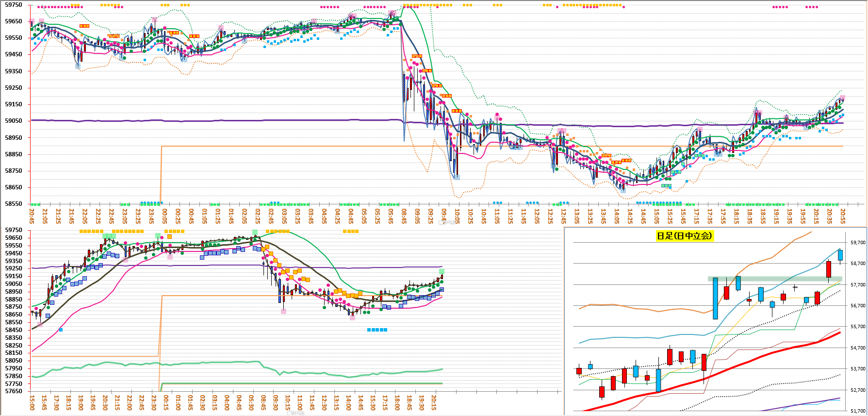Select the 58,700 price label on daily chart
The height and width of the screenshot is (416, 868).
point(857,264)
